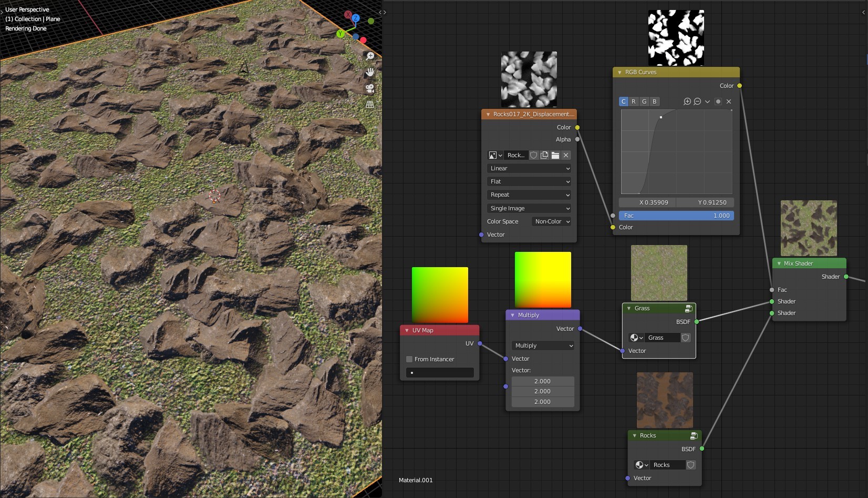Select the G curve channel

644,101
